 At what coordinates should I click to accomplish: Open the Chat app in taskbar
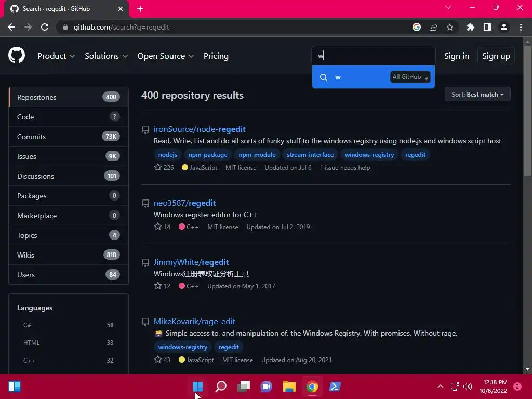267,387
